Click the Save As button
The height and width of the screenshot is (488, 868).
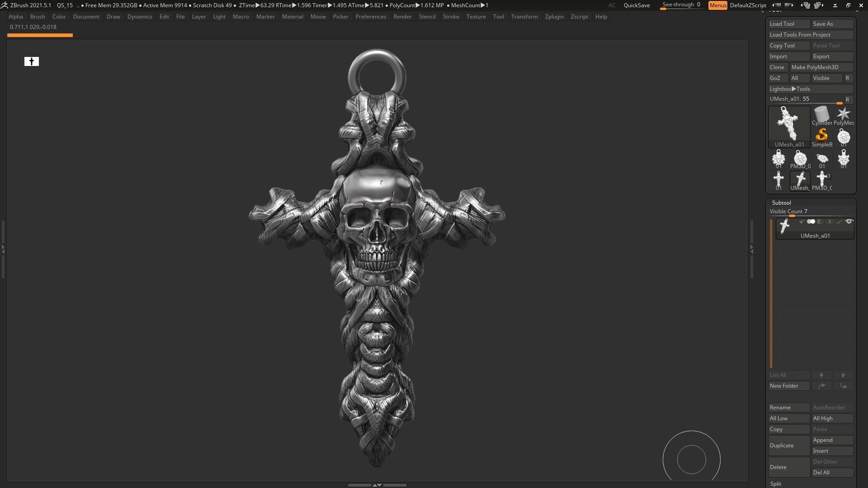point(832,24)
